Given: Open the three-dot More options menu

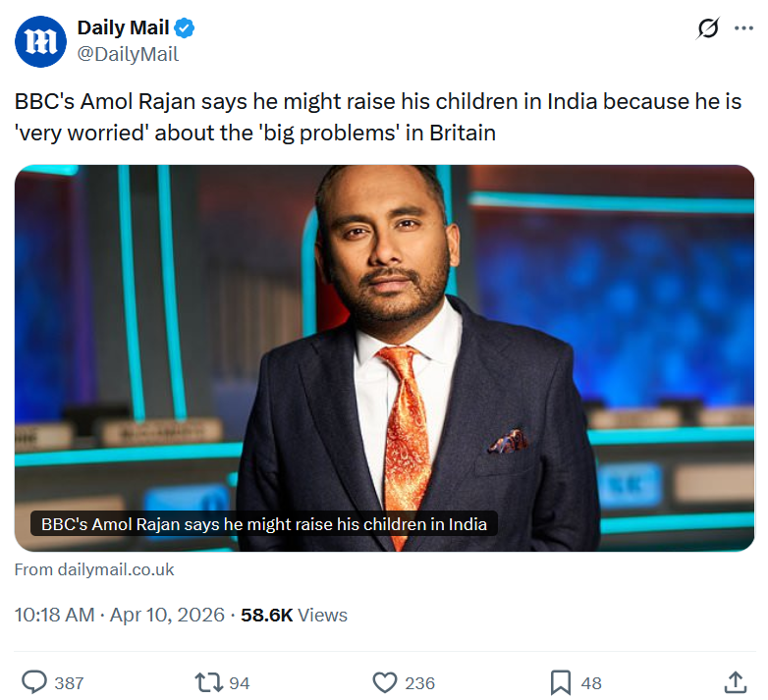Looking at the screenshot, I should tap(743, 28).
